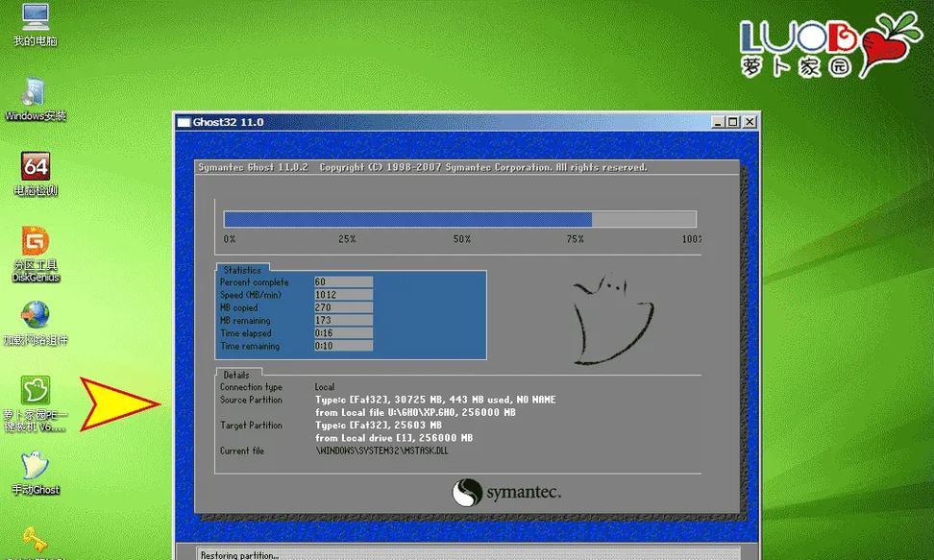934x560 pixels.
Task: Click the Time remaining label
Action: click(250, 346)
